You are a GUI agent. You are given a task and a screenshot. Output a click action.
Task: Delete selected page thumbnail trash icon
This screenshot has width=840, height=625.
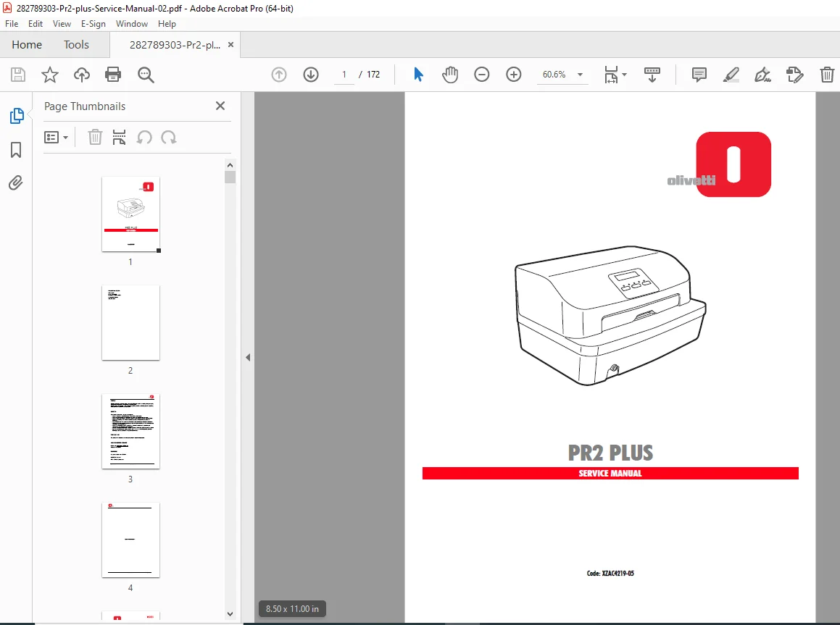coord(95,138)
